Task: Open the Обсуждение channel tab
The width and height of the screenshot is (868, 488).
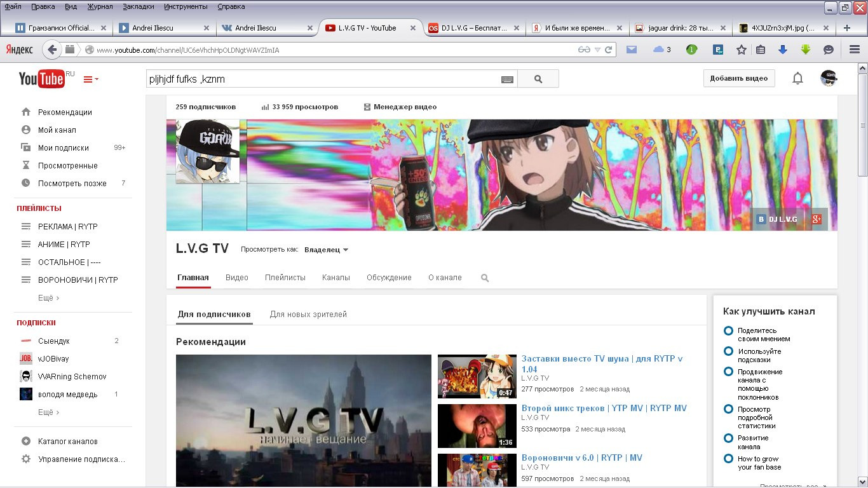Action: click(389, 278)
